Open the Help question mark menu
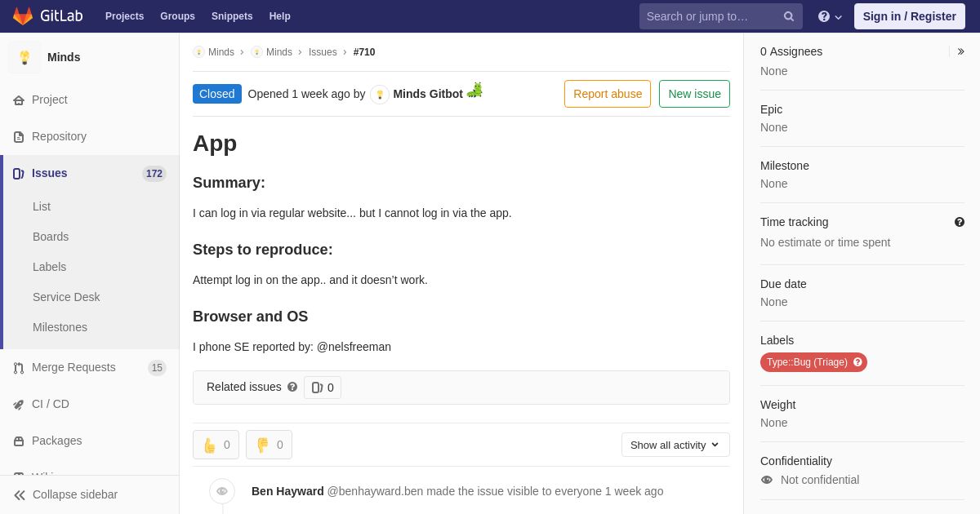This screenshot has height=514, width=980. (x=830, y=16)
